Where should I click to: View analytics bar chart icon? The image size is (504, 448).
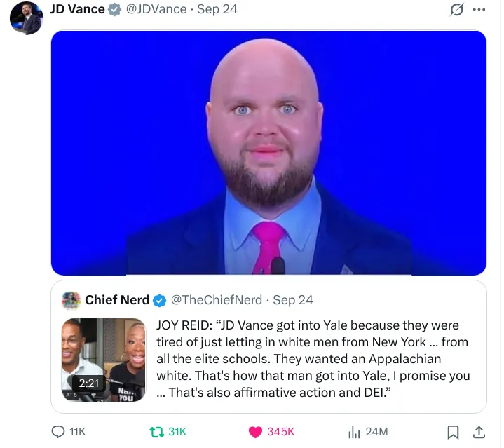click(x=354, y=432)
